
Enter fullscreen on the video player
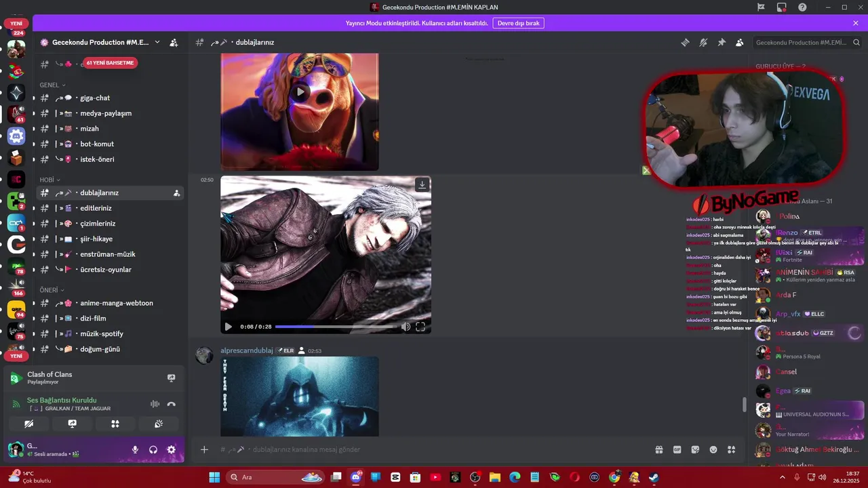pyautogui.click(x=420, y=327)
